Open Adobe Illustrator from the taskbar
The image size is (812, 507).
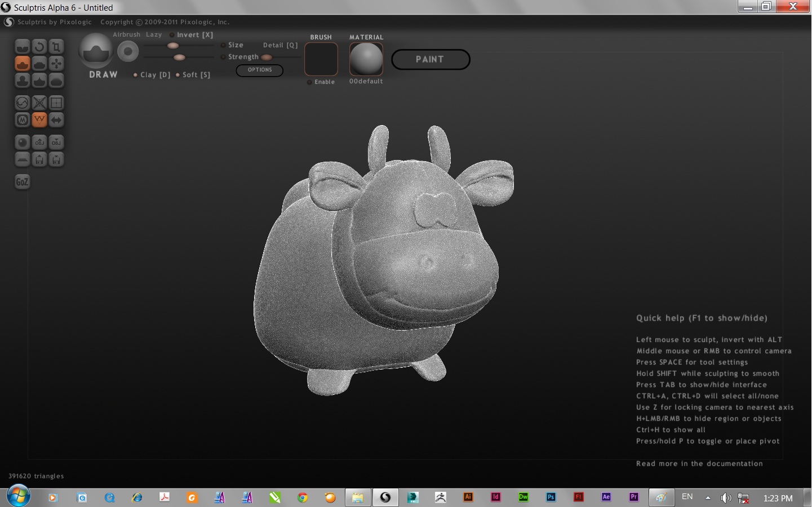click(x=468, y=497)
